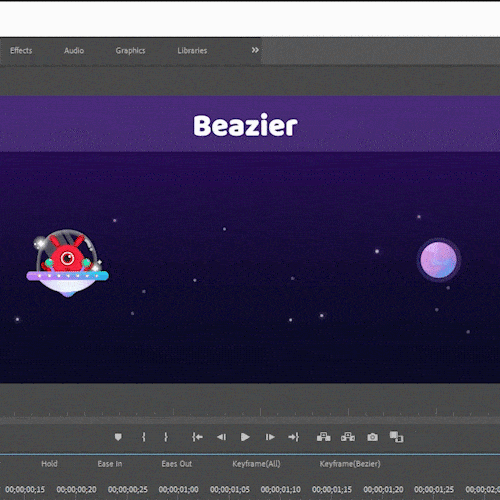Click the Extract button icon
This screenshot has width=500, height=500.
tap(348, 437)
